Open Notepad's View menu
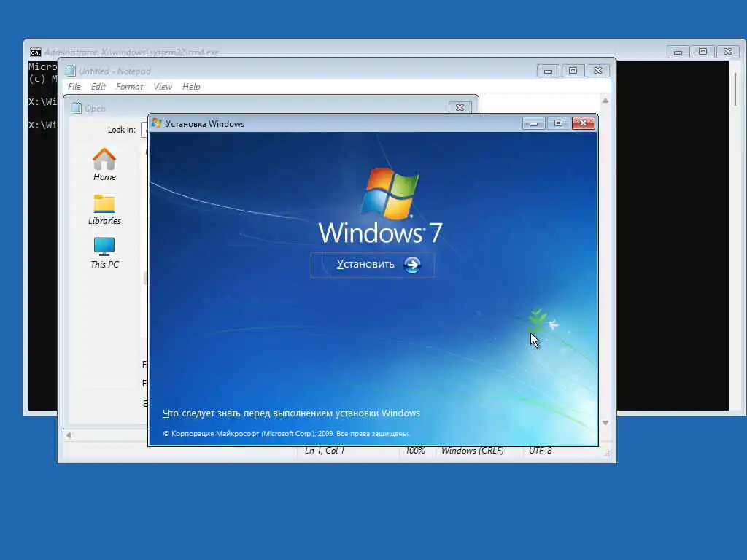This screenshot has width=747, height=560. pos(163,87)
